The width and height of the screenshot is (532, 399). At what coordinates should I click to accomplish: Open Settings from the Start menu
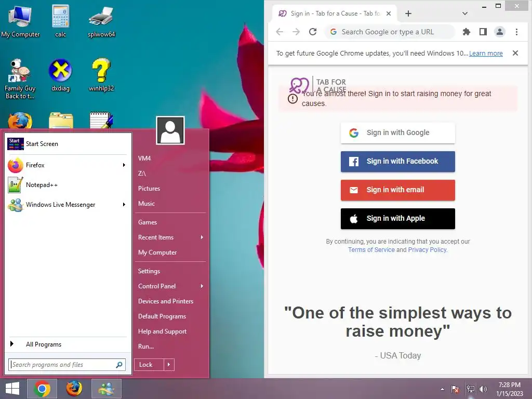[149, 271]
